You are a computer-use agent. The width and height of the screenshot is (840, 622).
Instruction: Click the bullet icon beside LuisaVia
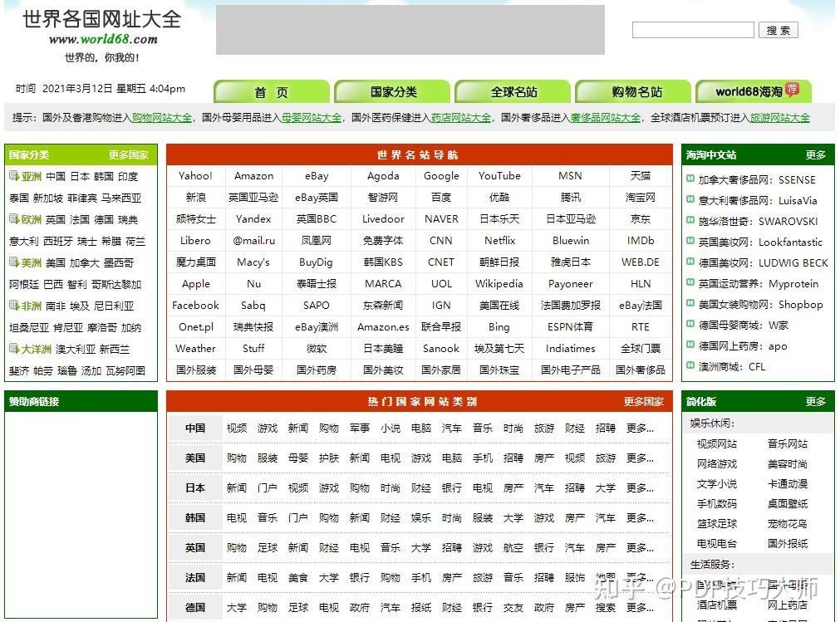[x=690, y=199]
